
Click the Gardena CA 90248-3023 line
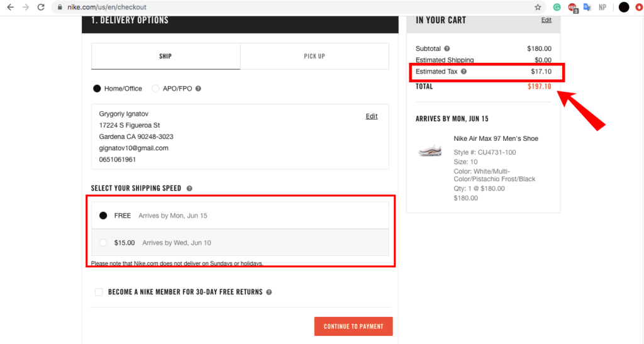136,136
